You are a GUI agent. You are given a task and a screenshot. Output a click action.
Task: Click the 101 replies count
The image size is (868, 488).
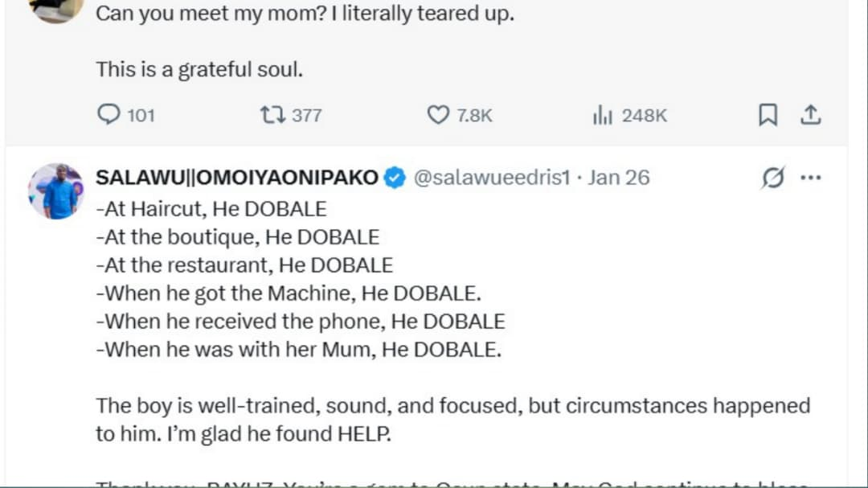141,116
